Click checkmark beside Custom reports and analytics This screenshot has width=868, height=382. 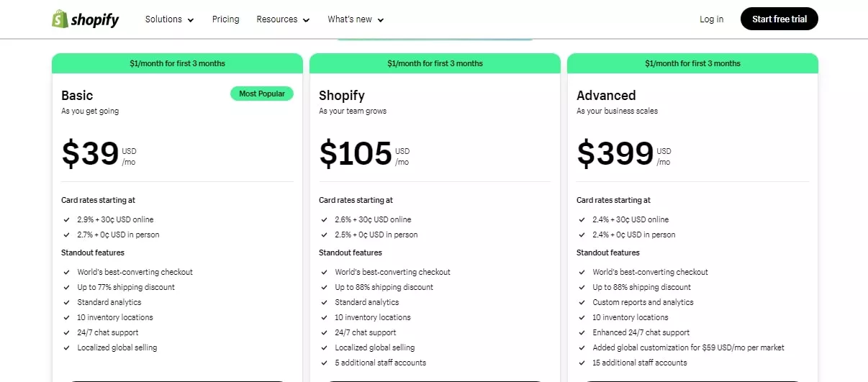(582, 302)
